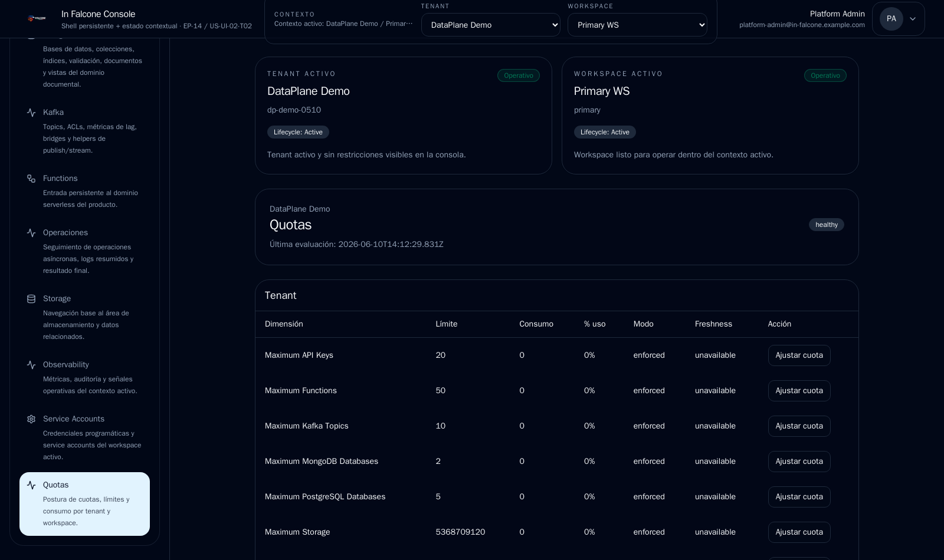Click the Functions icon in sidebar
The height and width of the screenshot is (560, 944).
click(31, 179)
